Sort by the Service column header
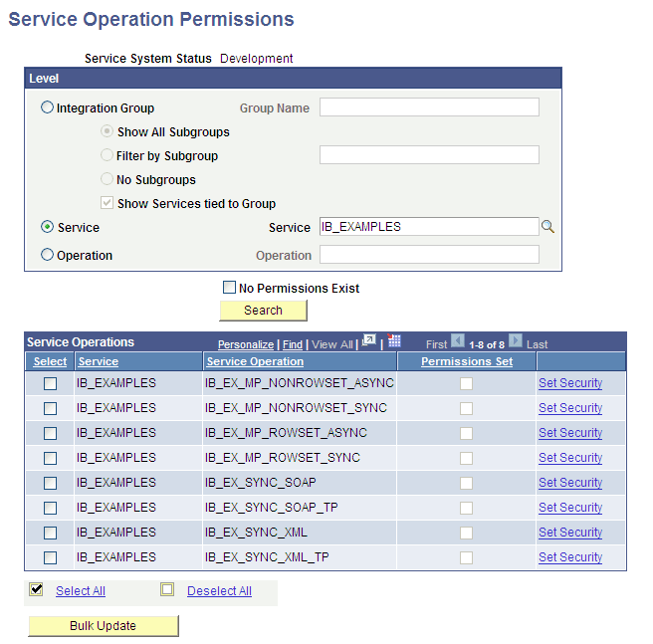Image resolution: width=653 pixels, height=644 pixels. click(99, 361)
